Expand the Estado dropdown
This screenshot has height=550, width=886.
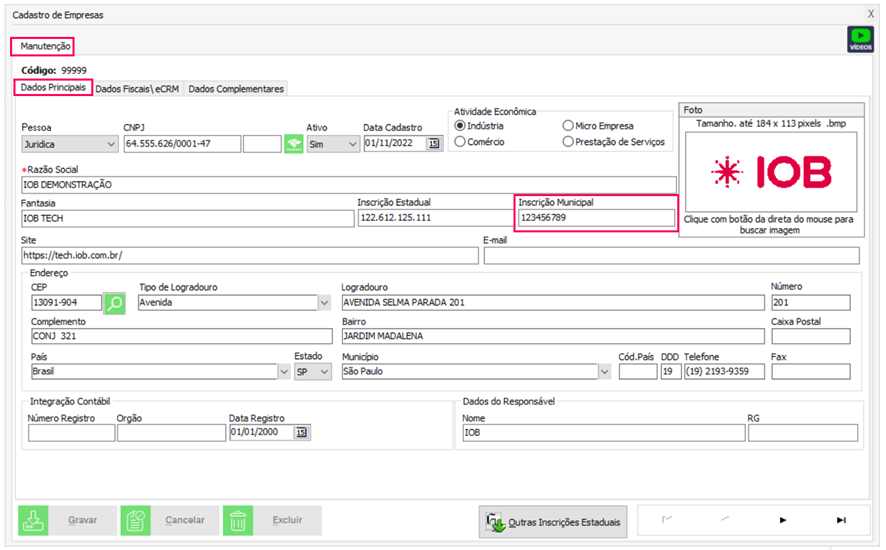(323, 372)
